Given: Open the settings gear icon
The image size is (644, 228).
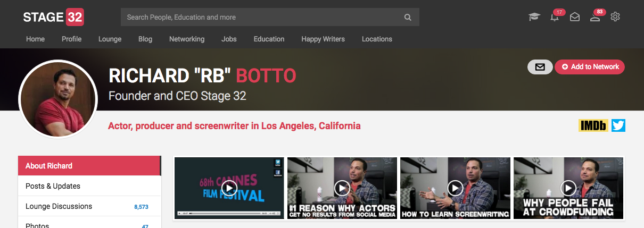Looking at the screenshot, I should coord(615,17).
